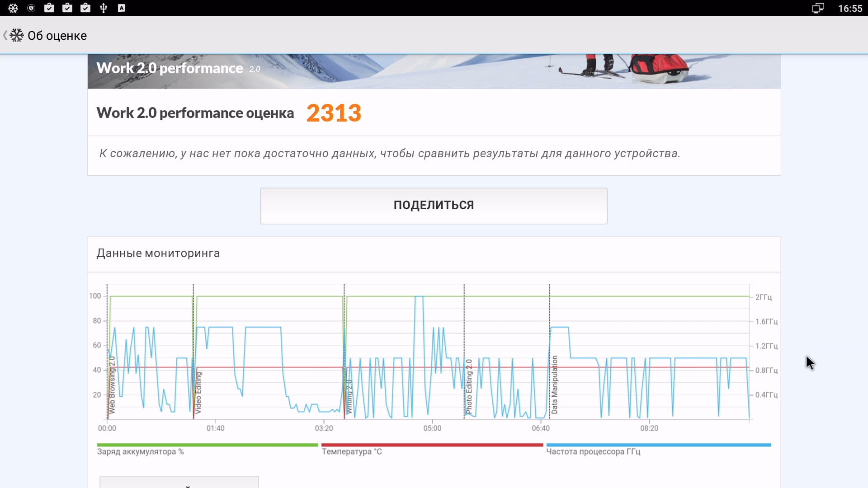
Task: Select the Video Editing chart marker
Action: [x=198, y=392]
